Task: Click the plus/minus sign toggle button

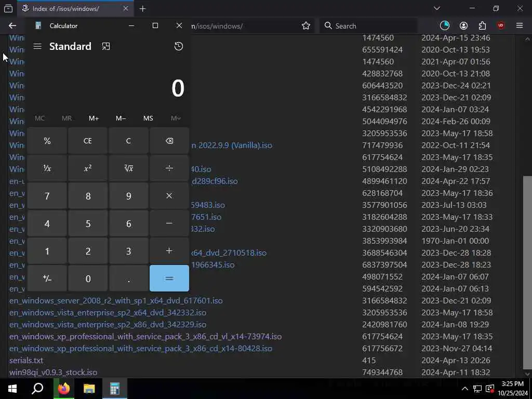Action: [x=47, y=278]
